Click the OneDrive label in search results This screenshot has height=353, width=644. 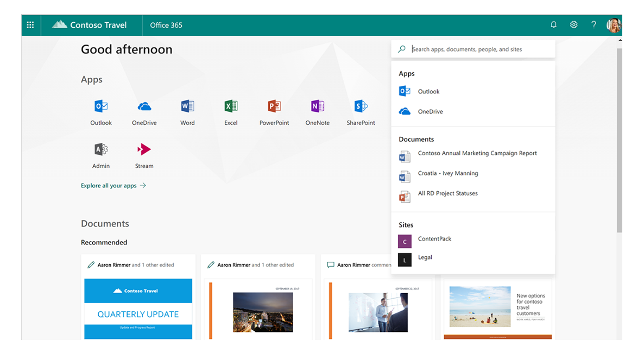[x=431, y=112]
